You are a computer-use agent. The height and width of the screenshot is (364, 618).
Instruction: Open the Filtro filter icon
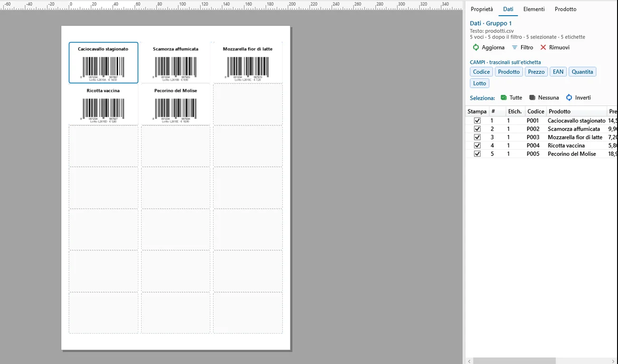pyautogui.click(x=514, y=48)
